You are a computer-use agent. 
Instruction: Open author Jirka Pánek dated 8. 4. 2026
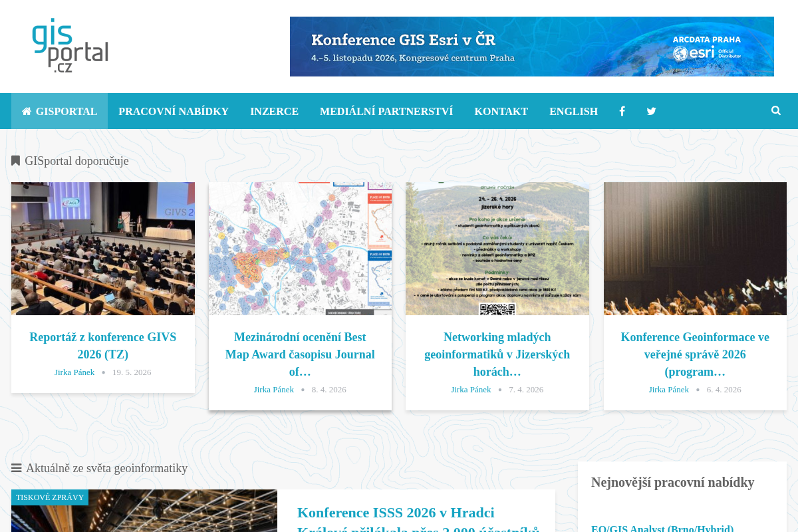(274, 390)
